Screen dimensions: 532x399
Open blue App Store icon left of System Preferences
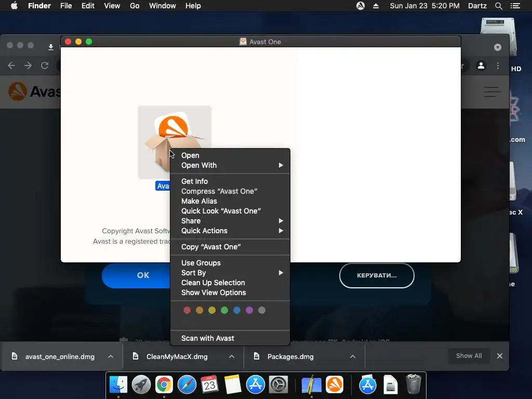click(x=256, y=385)
